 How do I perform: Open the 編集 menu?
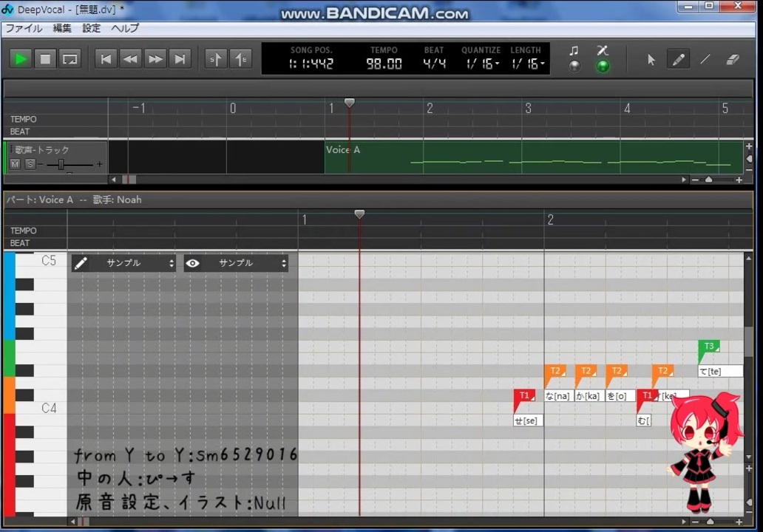coord(62,28)
